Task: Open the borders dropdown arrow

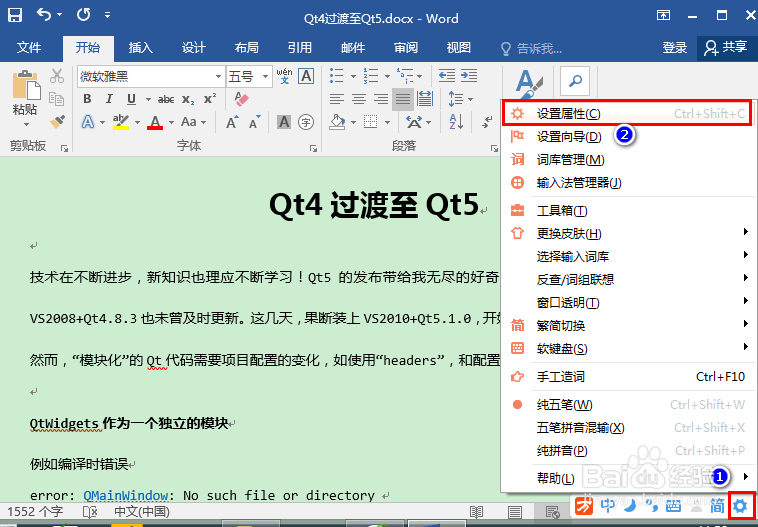Action: coord(387,122)
